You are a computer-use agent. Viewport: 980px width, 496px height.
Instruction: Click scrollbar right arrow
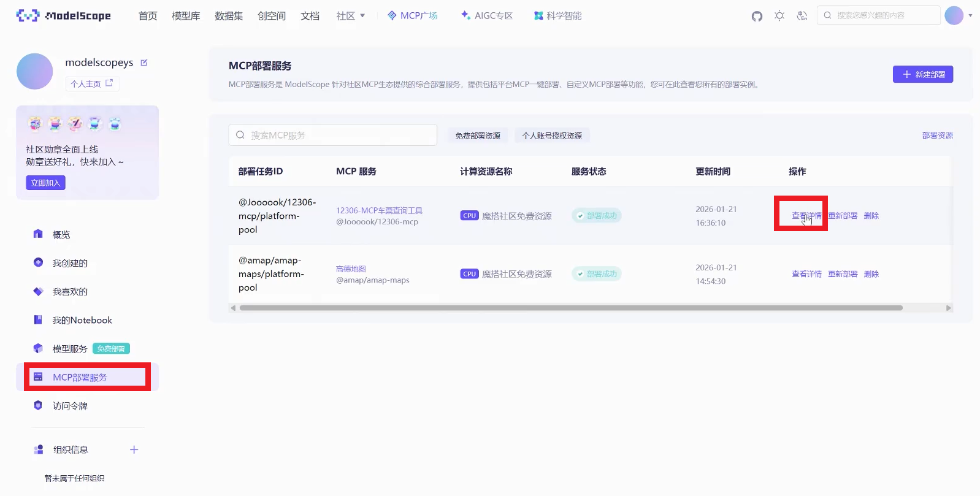click(948, 308)
